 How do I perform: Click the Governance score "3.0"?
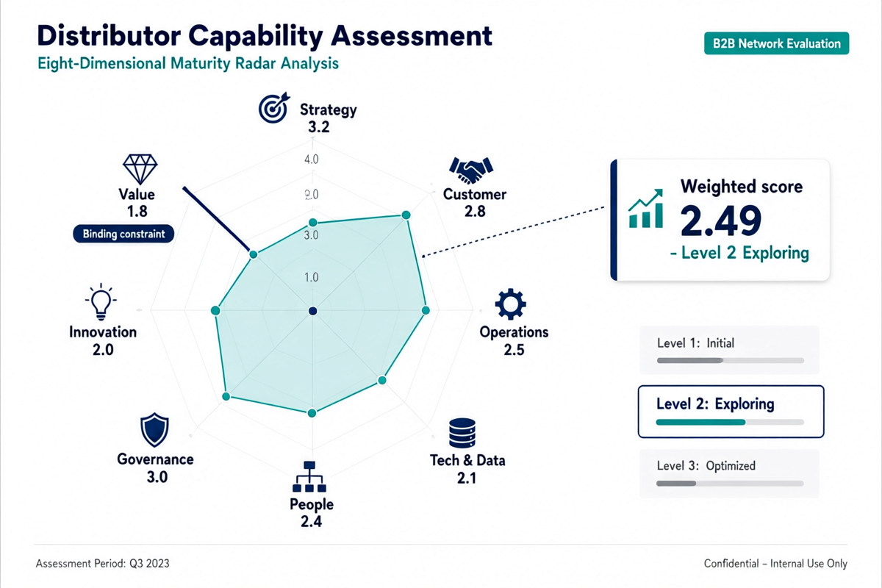coord(157,477)
